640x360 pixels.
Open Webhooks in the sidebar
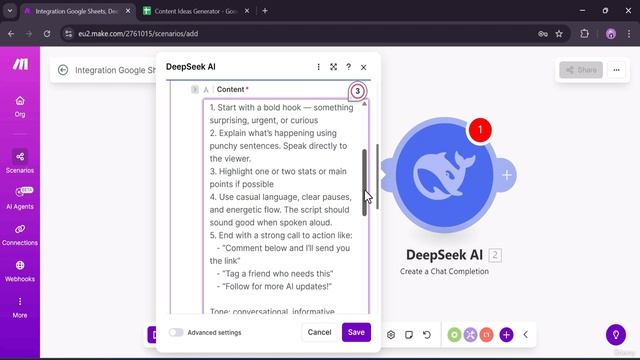pos(20,271)
